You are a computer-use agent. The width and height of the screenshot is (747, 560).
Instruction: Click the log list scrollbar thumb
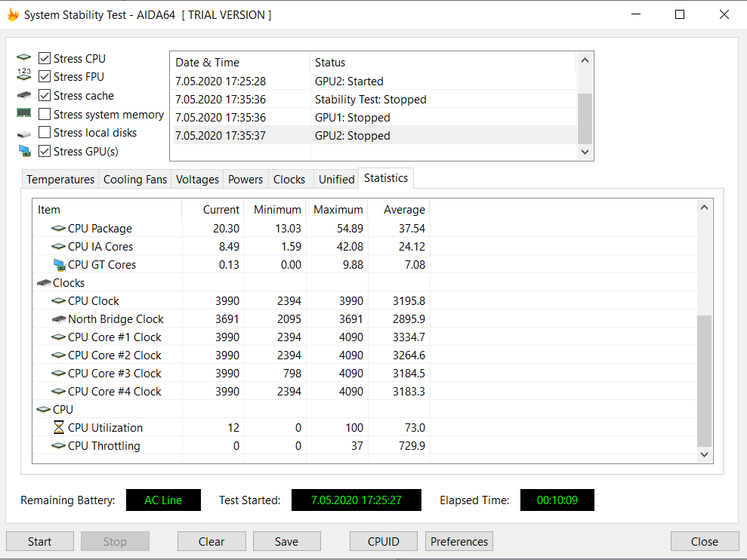coord(585,118)
